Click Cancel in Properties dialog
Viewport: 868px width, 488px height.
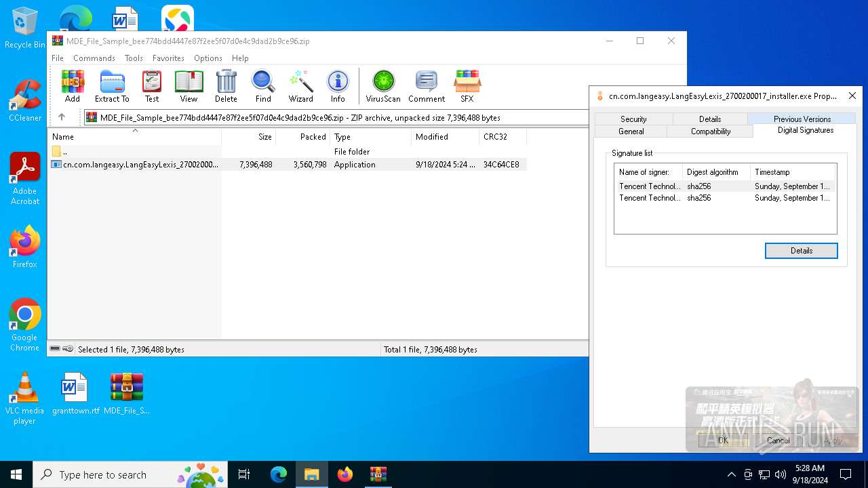point(778,440)
